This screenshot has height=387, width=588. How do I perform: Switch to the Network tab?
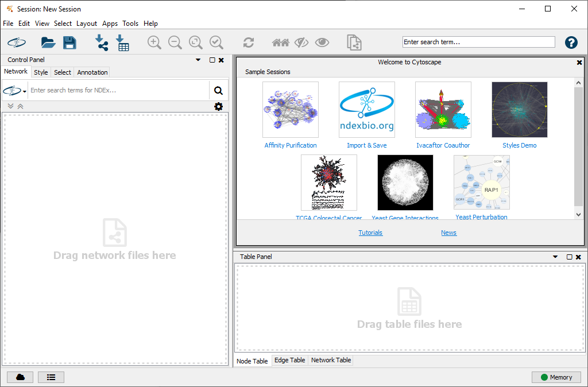coord(16,71)
